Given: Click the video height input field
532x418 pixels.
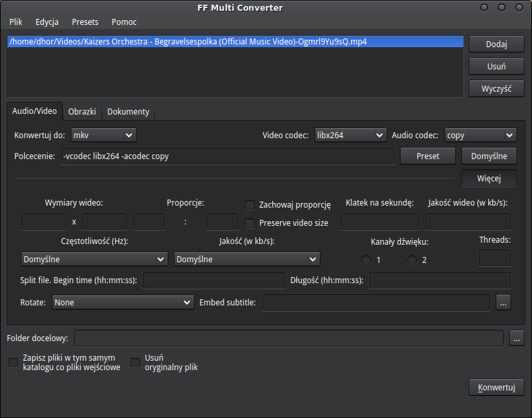Looking at the screenshot, I should click(x=104, y=222).
